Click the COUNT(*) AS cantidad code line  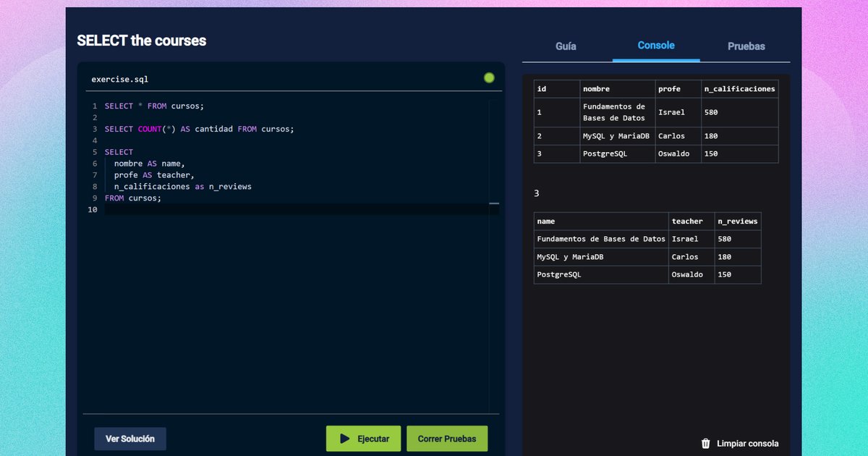199,129
